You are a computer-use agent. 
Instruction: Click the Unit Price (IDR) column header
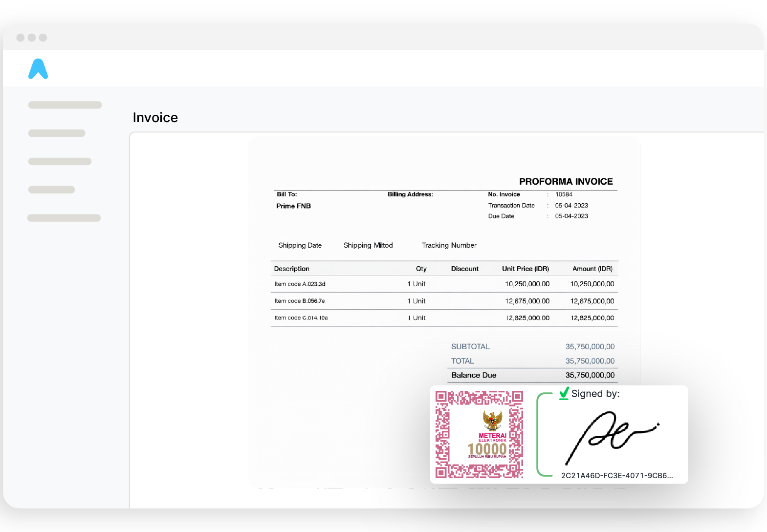pos(525,269)
